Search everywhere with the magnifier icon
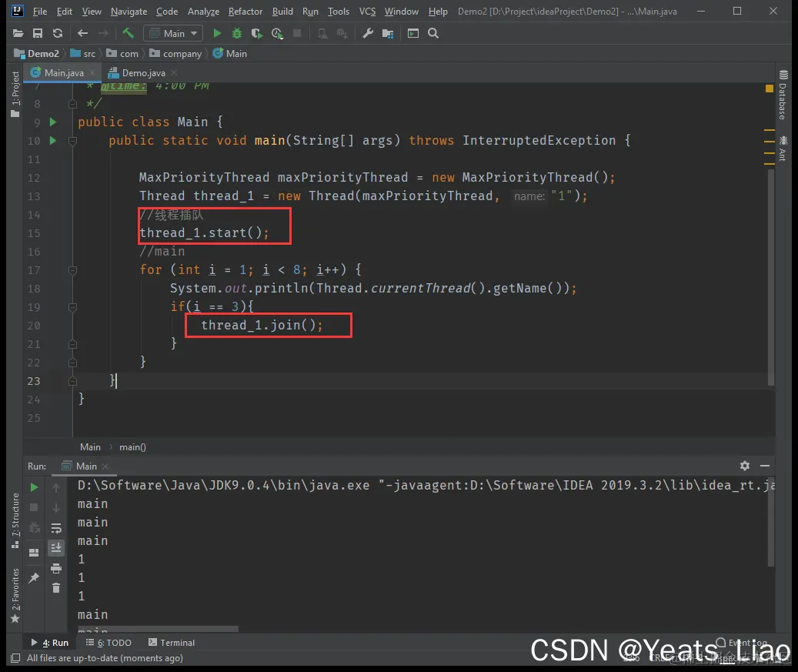Screen dimensions: 798x672 point(433,34)
